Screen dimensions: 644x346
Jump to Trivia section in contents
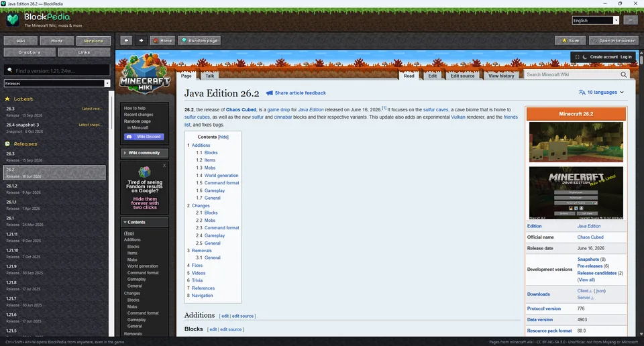(197, 281)
